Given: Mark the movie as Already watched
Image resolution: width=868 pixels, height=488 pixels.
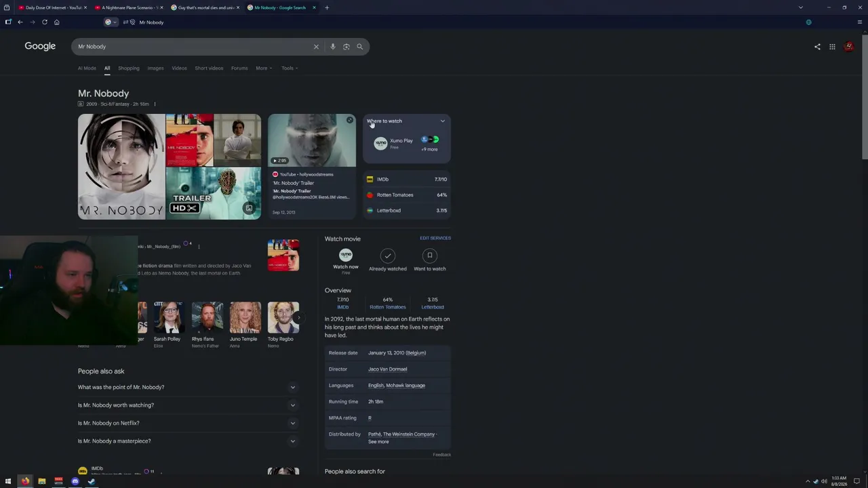Looking at the screenshot, I should coord(388,260).
